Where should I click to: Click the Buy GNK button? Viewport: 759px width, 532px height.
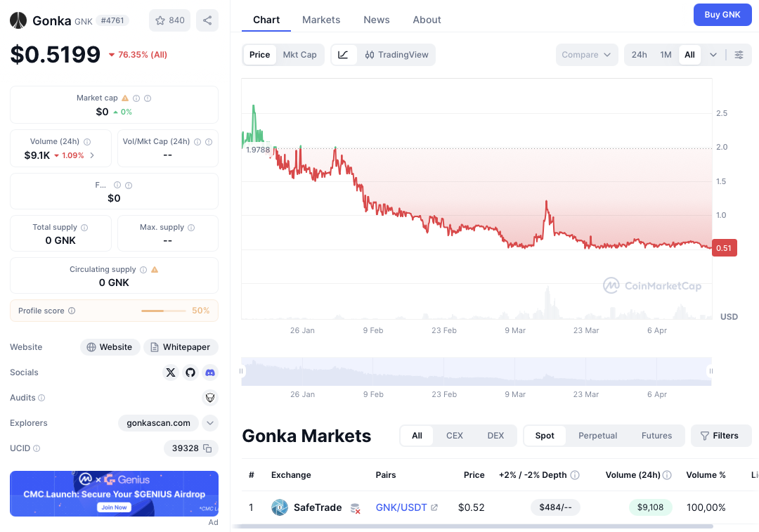click(722, 15)
